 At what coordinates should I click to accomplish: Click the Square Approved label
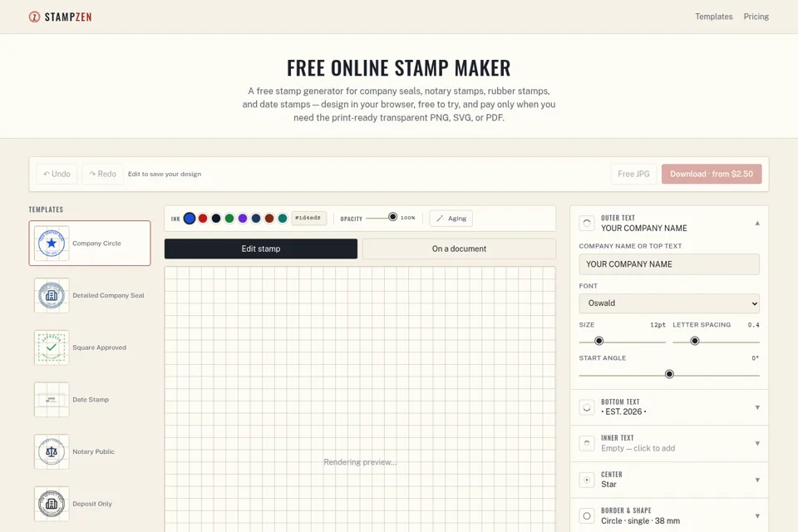[99, 347]
